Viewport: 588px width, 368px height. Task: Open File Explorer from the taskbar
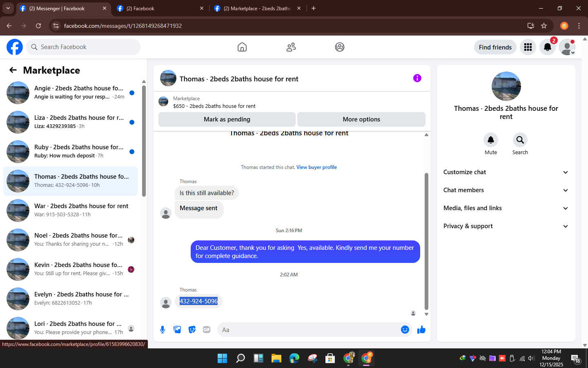tap(276, 358)
